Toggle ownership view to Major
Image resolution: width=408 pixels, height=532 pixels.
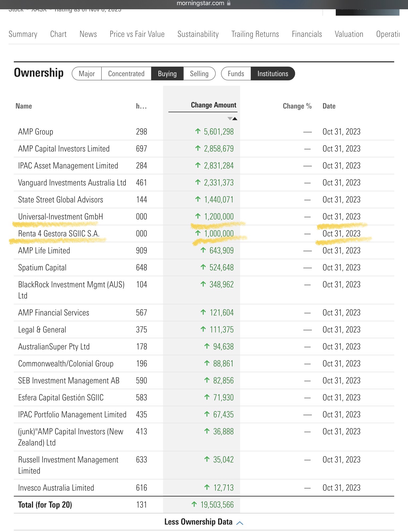(x=87, y=73)
